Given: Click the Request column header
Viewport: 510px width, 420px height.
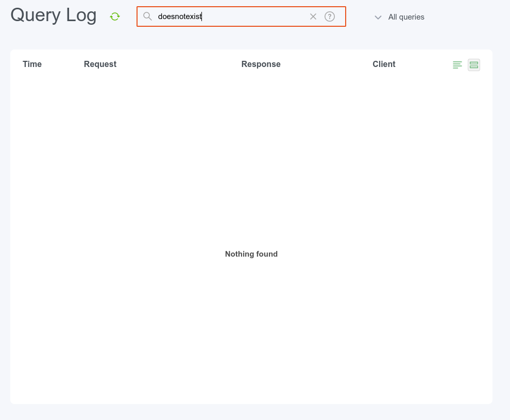Looking at the screenshot, I should tap(100, 64).
